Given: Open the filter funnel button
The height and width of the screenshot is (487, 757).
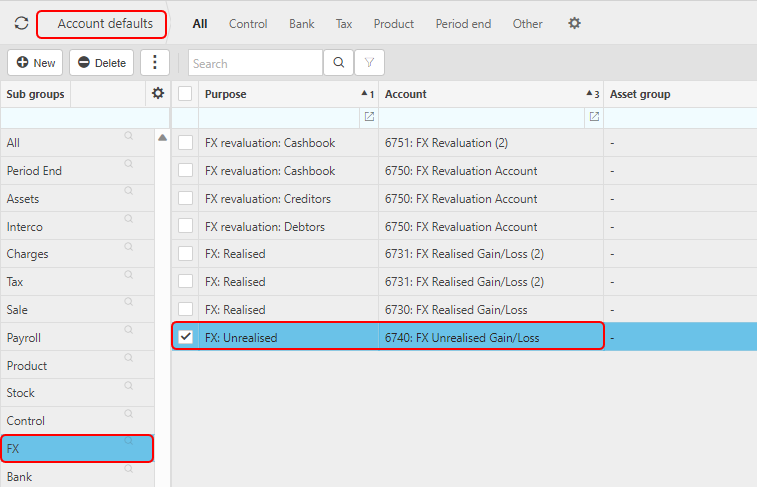Looking at the screenshot, I should click(x=369, y=63).
